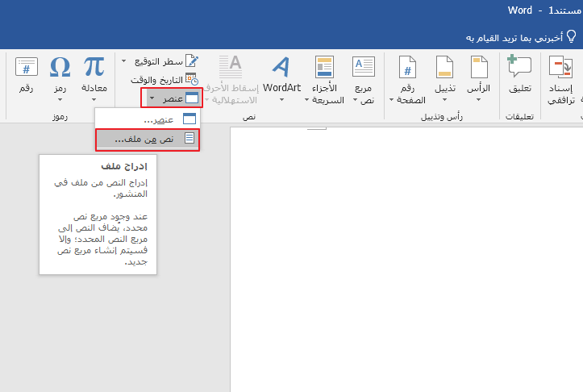Insert a symbol with the Omega (رمز) icon
The image size is (583, 392).
point(60,68)
